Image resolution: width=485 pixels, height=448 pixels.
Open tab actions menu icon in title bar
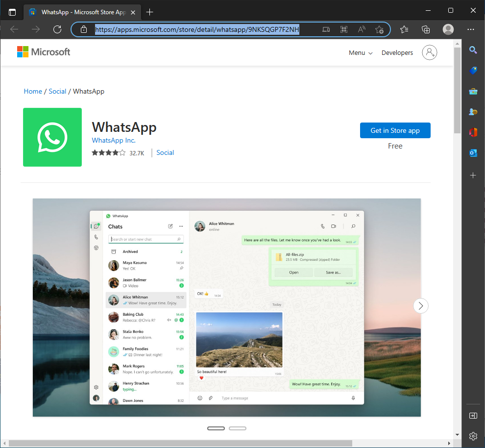[12, 12]
